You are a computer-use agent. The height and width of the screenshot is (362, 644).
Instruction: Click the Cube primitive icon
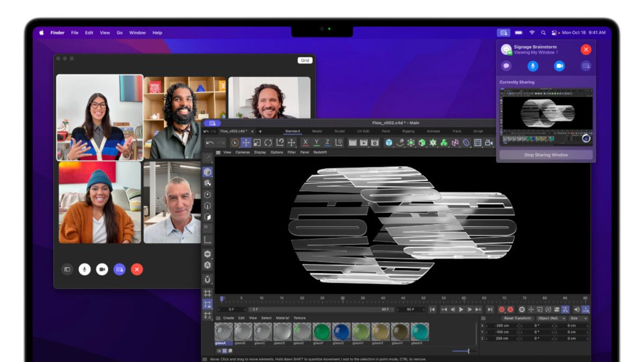(388, 143)
